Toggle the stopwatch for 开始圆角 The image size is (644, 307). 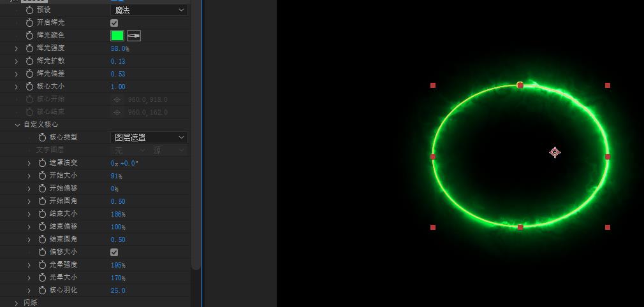coord(42,201)
